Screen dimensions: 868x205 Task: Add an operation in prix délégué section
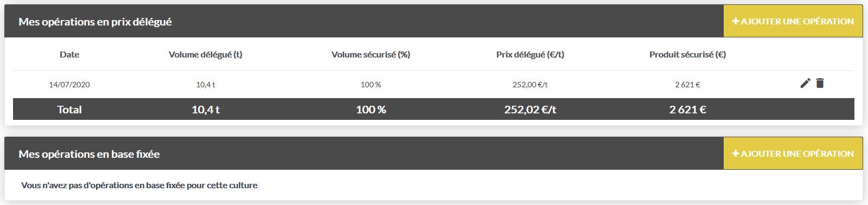coord(793,21)
